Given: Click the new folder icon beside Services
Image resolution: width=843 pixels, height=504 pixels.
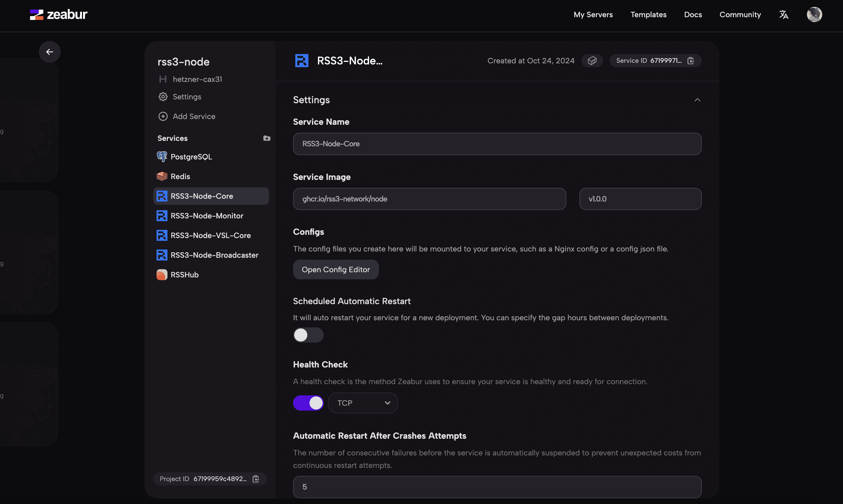Looking at the screenshot, I should 267,138.
